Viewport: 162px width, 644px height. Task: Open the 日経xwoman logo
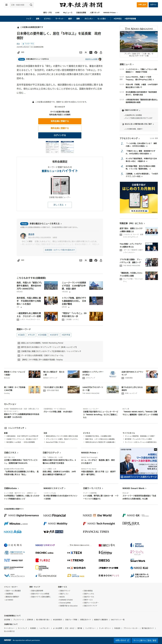coord(76,568)
